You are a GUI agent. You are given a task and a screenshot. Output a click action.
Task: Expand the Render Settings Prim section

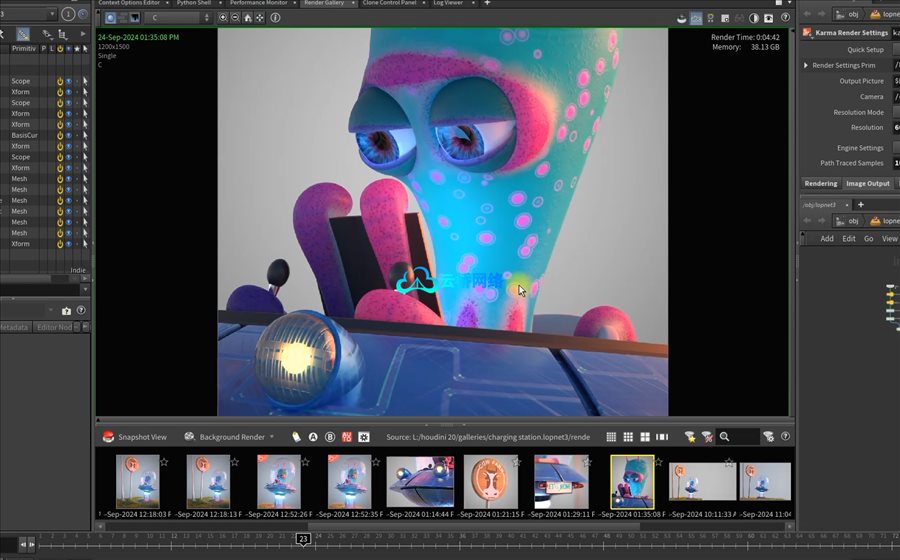pos(806,66)
